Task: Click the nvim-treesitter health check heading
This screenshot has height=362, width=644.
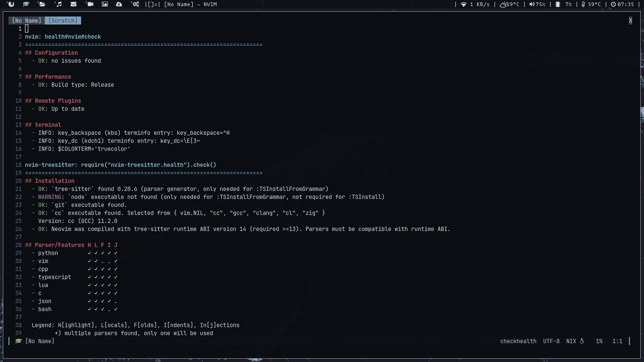Action: coord(121,165)
